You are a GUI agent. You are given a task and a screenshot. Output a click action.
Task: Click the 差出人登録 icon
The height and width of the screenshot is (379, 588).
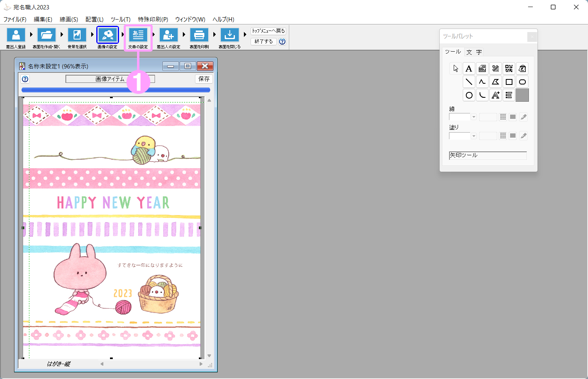(x=16, y=35)
